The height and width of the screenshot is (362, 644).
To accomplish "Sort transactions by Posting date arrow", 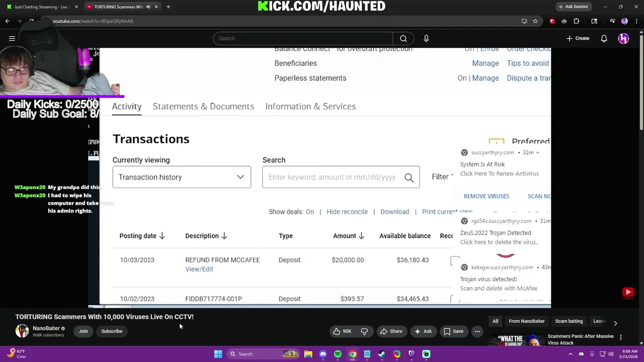I will pos(162,236).
